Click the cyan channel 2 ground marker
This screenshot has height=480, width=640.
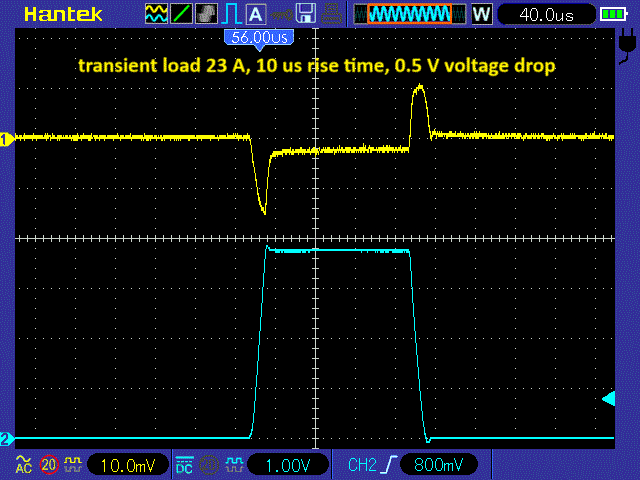[x=7, y=439]
